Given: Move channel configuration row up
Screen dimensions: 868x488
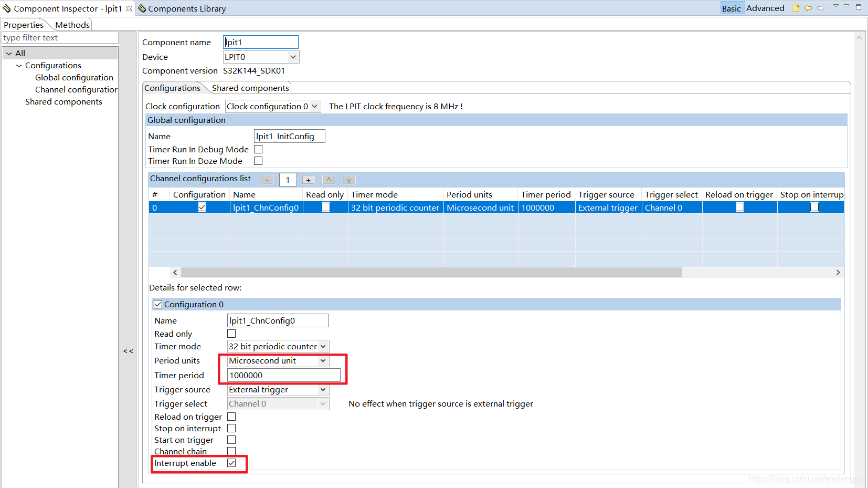Looking at the screenshot, I should coord(329,180).
